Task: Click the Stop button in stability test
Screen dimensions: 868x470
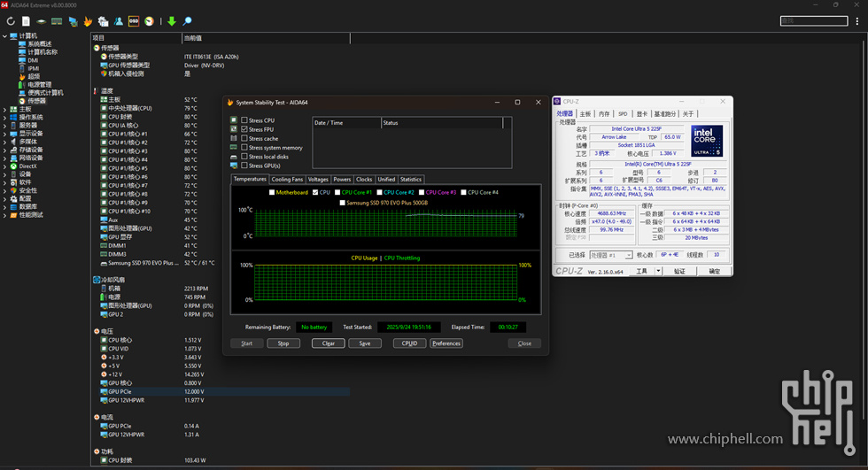Action: pyautogui.click(x=283, y=343)
